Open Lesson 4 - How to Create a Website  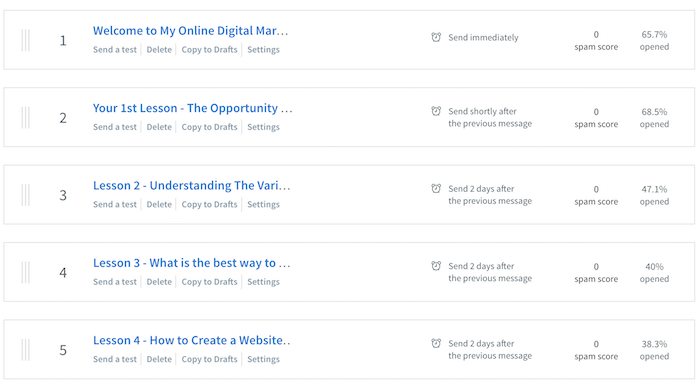pos(192,341)
